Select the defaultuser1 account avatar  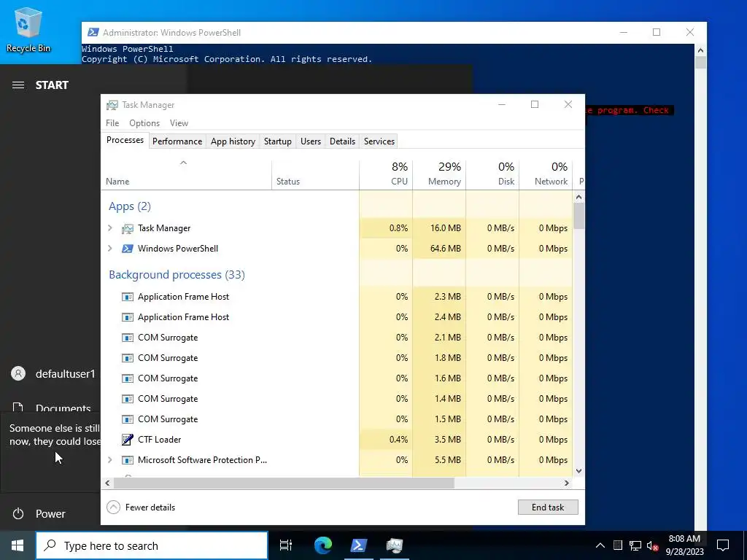(18, 374)
